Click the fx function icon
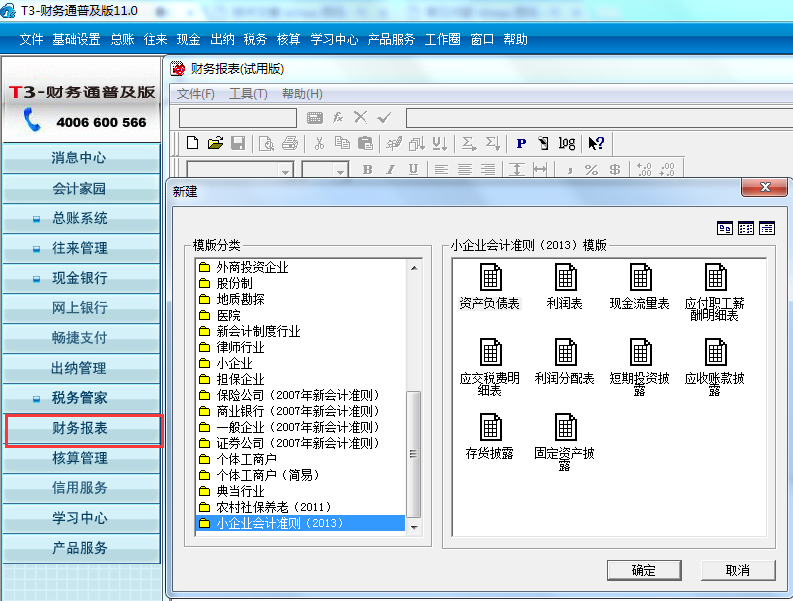The width and height of the screenshot is (793, 601). coord(338,118)
